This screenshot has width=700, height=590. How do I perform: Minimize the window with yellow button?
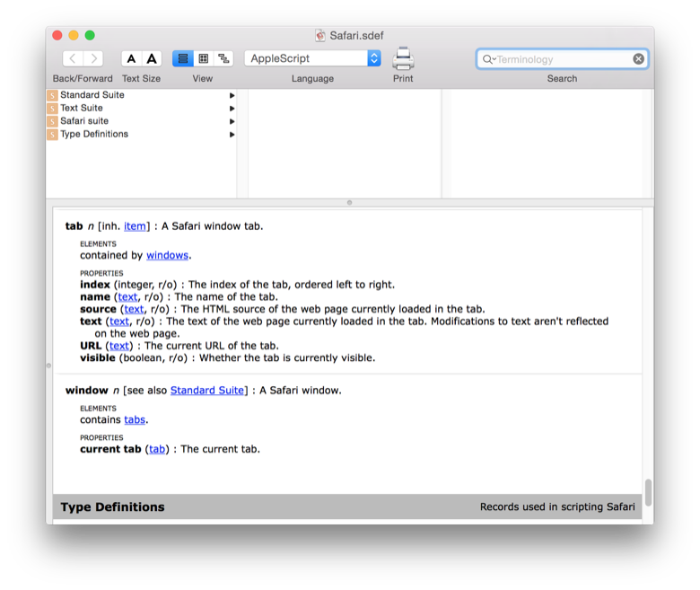pos(74,35)
